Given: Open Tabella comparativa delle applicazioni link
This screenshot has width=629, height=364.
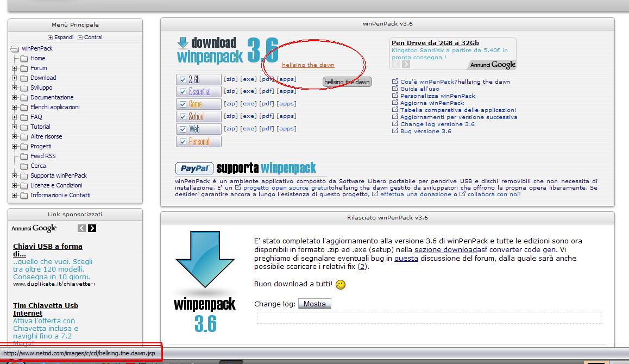Looking at the screenshot, I should (458, 110).
